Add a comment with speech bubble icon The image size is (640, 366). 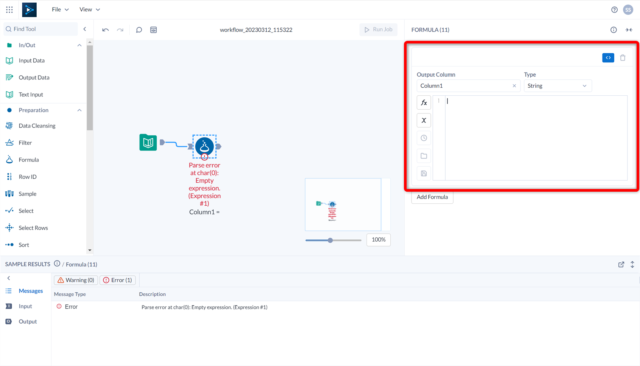click(139, 30)
